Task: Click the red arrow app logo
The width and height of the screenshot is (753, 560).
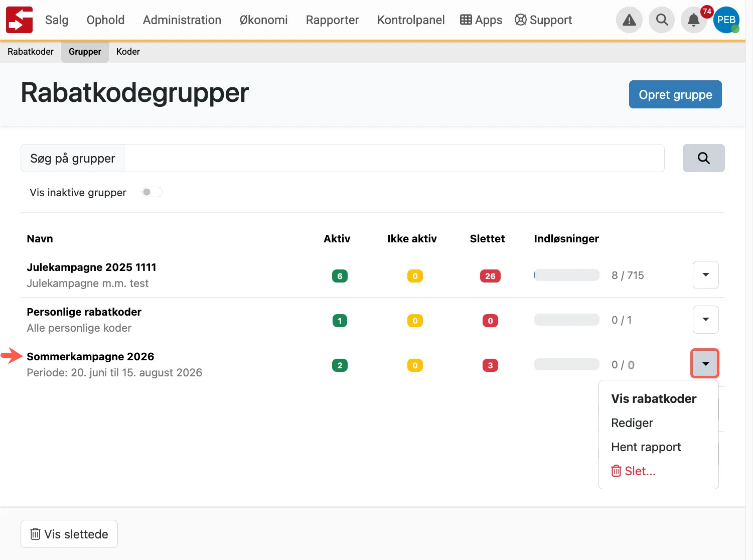Action: [20, 20]
